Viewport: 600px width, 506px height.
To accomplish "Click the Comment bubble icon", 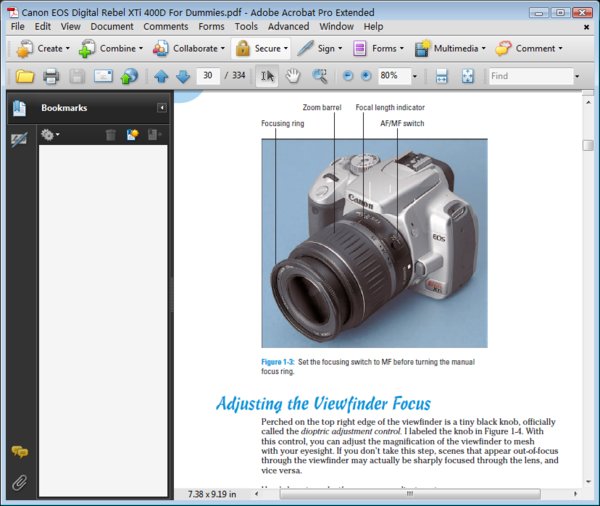I will 503,49.
